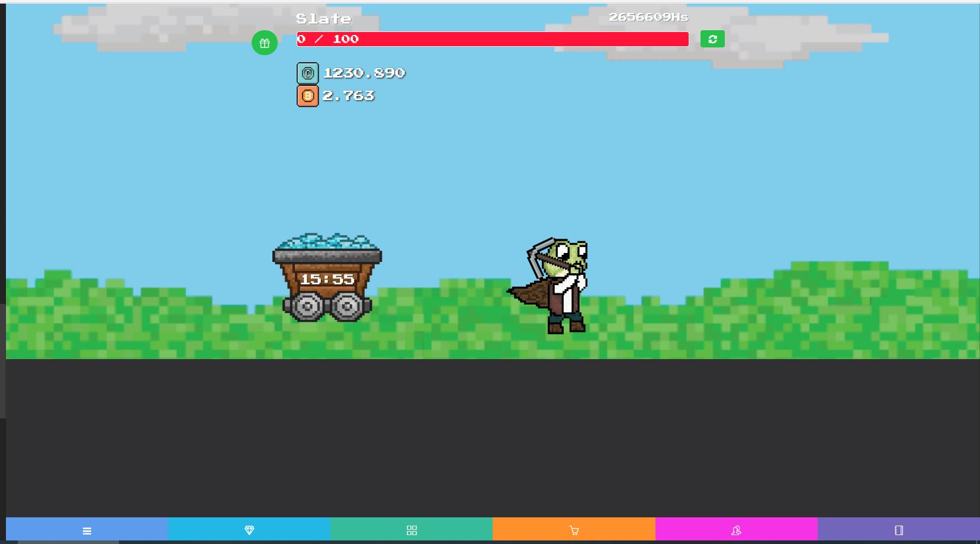Screen dimensions: 980x544
Task: Open the hamburger menu tab
Action: tap(87, 530)
